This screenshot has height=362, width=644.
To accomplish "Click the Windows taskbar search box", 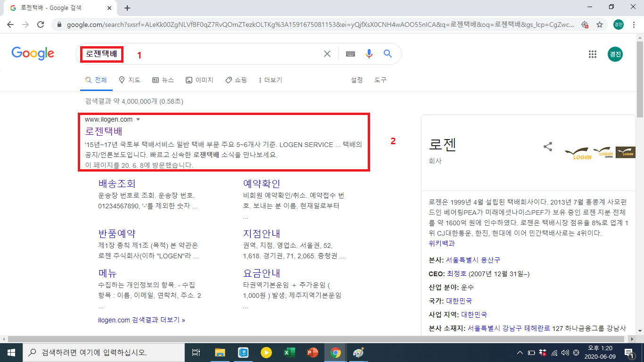I will pyautogui.click(x=103, y=352).
